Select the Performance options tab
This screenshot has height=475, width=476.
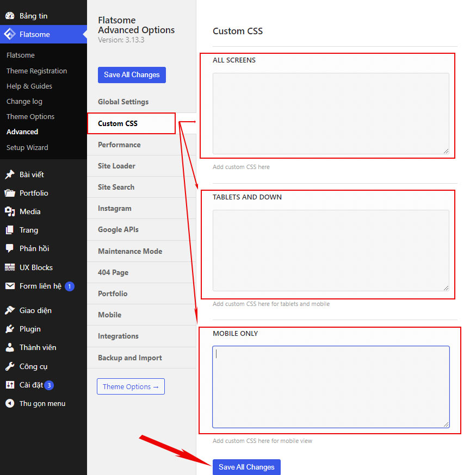[119, 145]
